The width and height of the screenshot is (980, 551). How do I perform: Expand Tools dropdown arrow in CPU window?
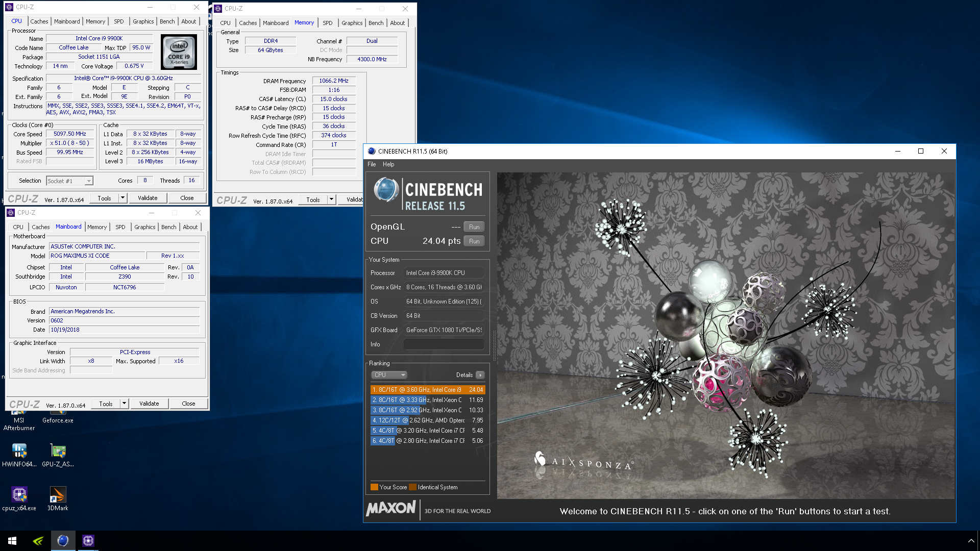point(122,198)
